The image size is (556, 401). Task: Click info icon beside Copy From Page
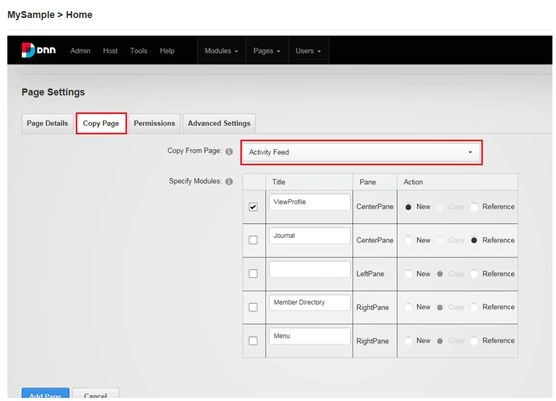pos(229,151)
